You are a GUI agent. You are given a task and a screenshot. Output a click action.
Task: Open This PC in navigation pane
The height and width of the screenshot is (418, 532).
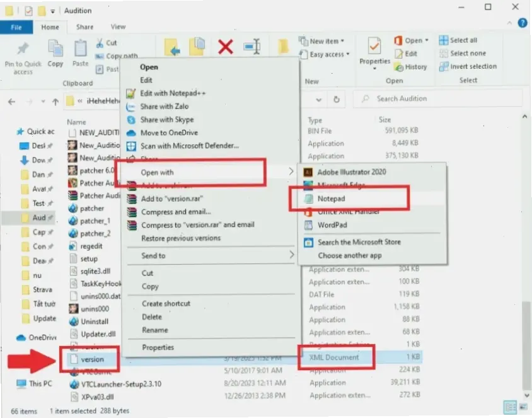point(34,384)
